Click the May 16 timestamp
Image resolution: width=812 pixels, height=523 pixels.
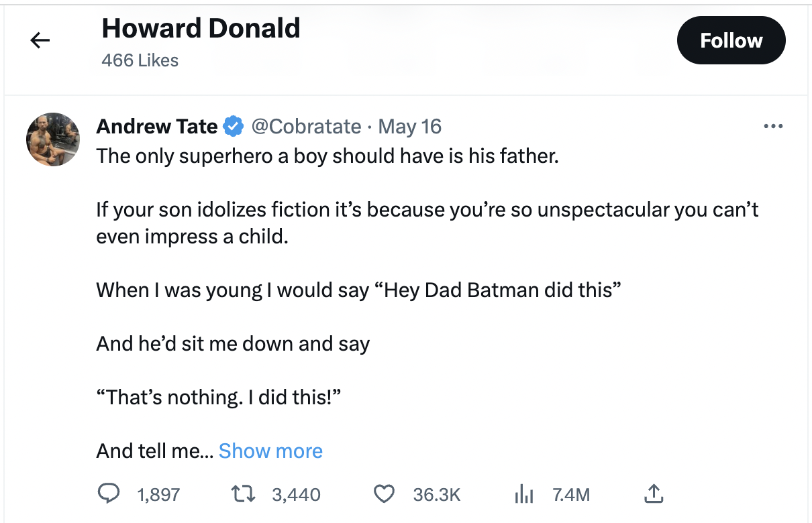point(410,126)
